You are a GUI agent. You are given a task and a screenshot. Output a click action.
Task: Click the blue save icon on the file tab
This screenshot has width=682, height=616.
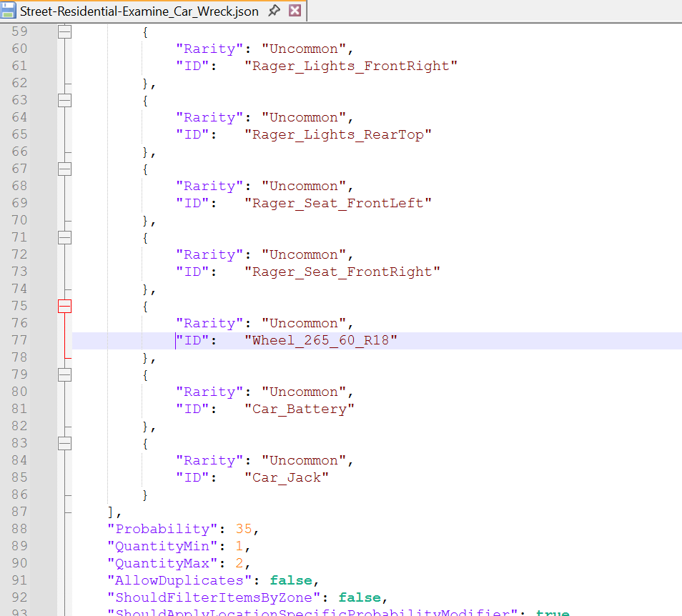pos(9,11)
